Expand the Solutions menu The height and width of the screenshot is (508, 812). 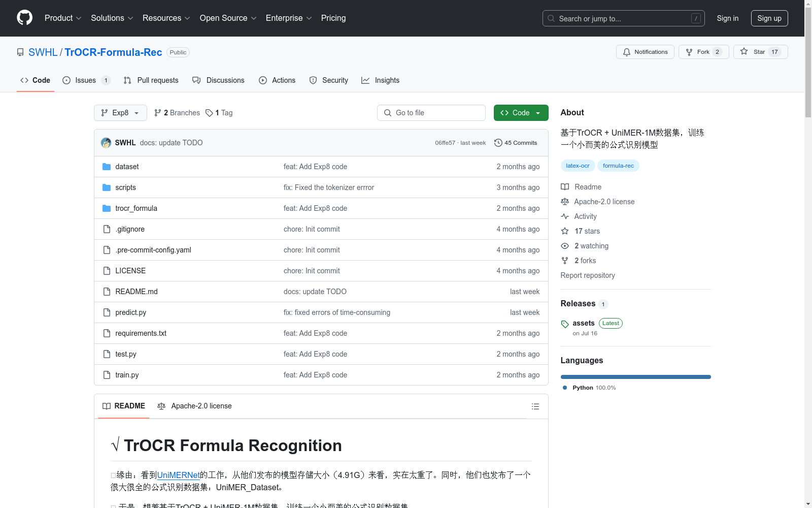(x=112, y=18)
